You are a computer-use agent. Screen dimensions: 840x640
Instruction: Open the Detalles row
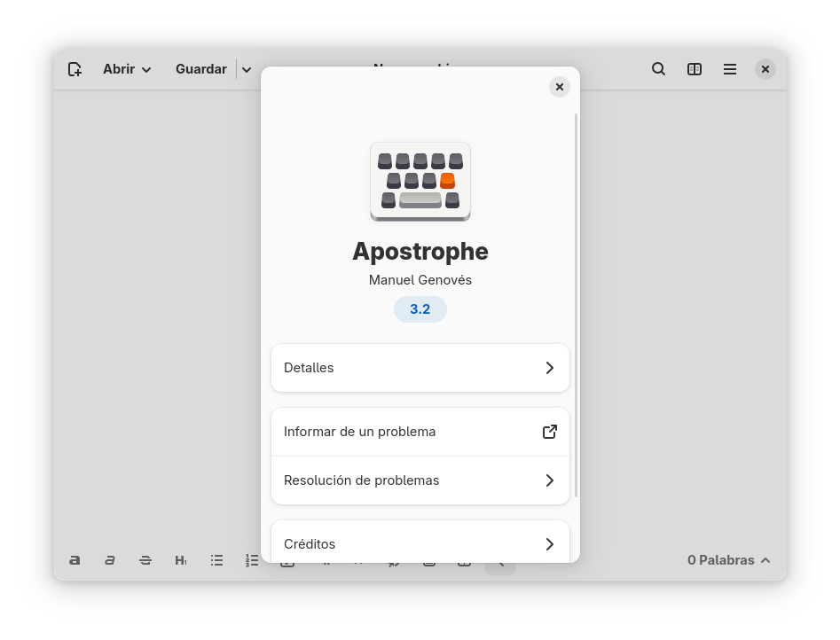[x=420, y=368]
